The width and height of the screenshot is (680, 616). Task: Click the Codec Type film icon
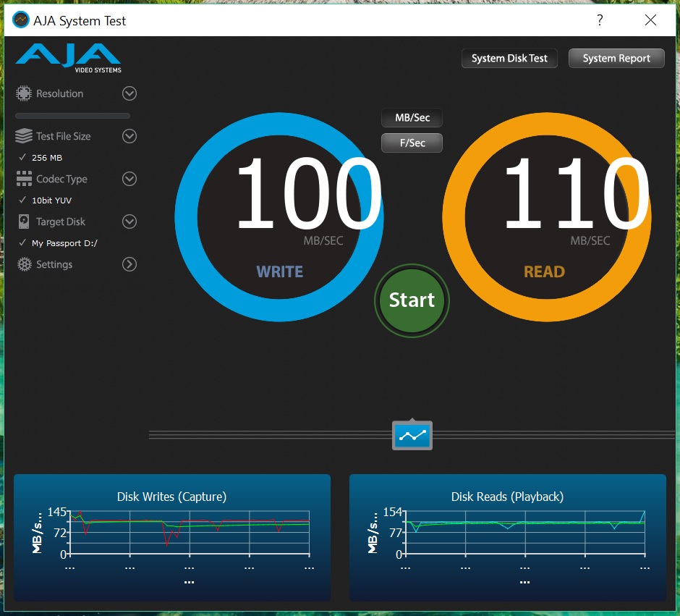click(x=24, y=179)
